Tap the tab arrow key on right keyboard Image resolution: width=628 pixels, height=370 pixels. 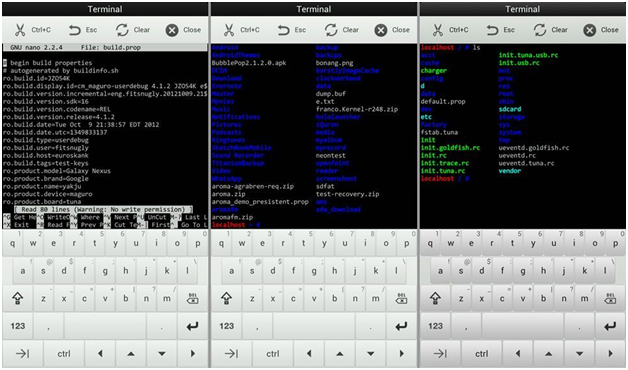(440, 354)
